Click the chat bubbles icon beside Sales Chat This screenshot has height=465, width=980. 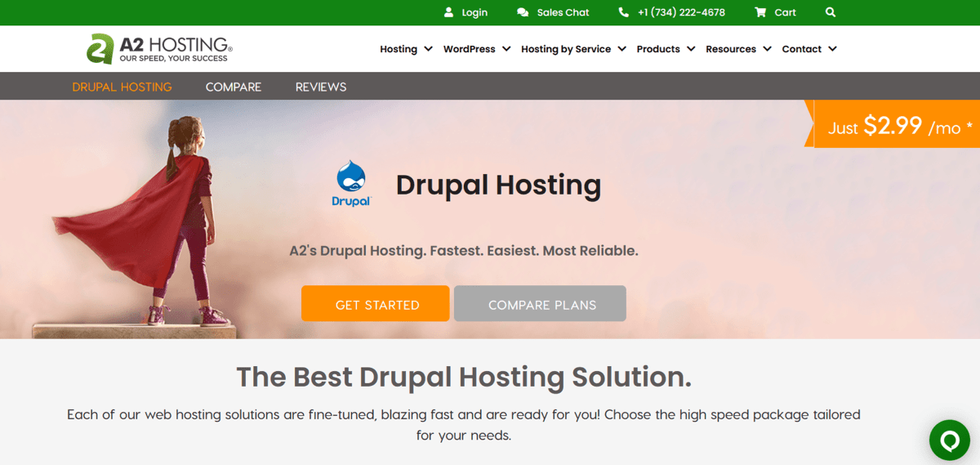(x=523, y=12)
